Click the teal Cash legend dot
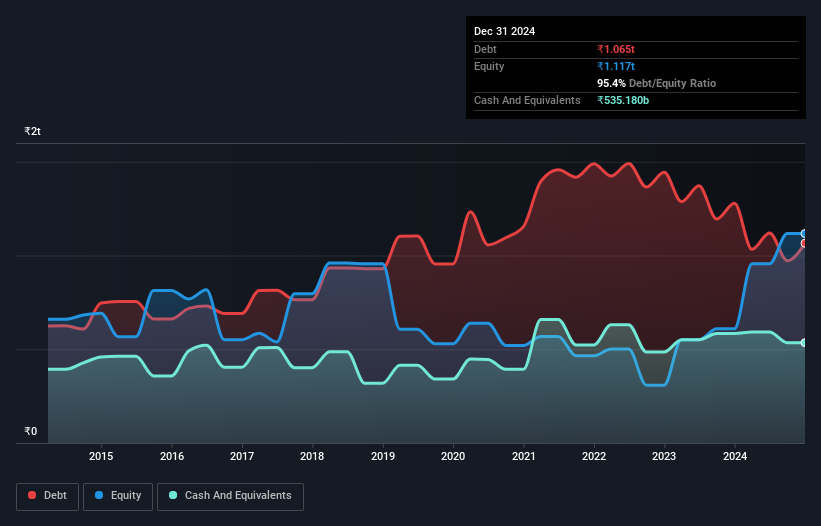Viewport: 821px width, 526px height. pyautogui.click(x=173, y=495)
